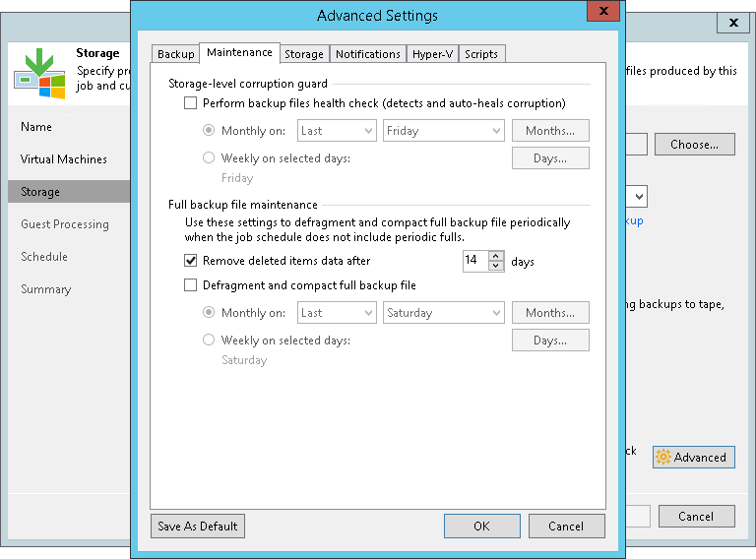Expand the Last dropdown for health check

(337, 131)
